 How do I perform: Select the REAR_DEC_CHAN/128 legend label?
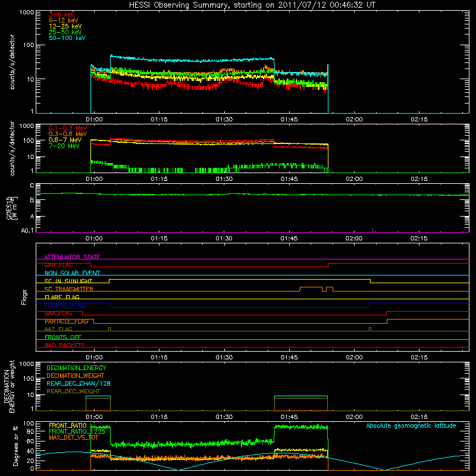(79, 383)
